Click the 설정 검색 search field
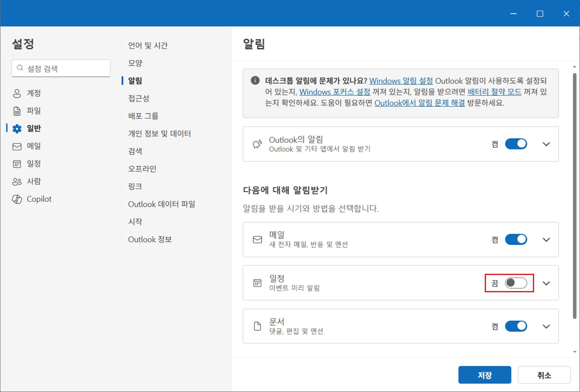The height and width of the screenshot is (392, 580). click(61, 68)
